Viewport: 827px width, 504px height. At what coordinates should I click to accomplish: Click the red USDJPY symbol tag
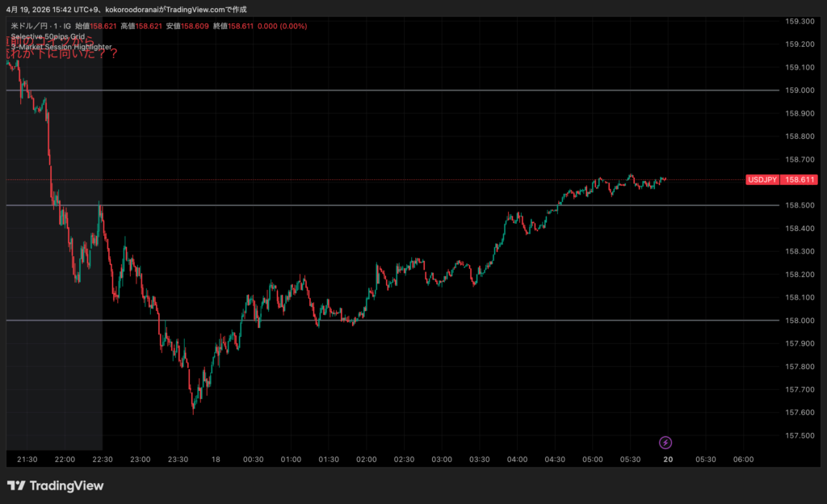(x=763, y=180)
